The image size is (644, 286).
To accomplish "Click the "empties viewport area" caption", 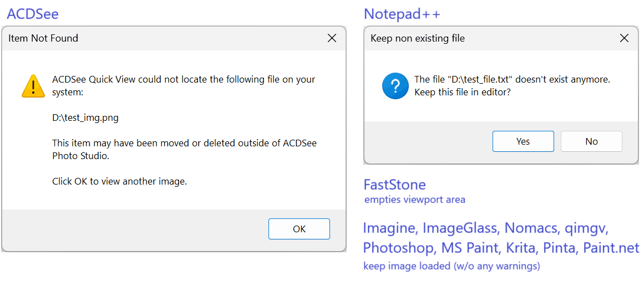I will click(x=414, y=200).
